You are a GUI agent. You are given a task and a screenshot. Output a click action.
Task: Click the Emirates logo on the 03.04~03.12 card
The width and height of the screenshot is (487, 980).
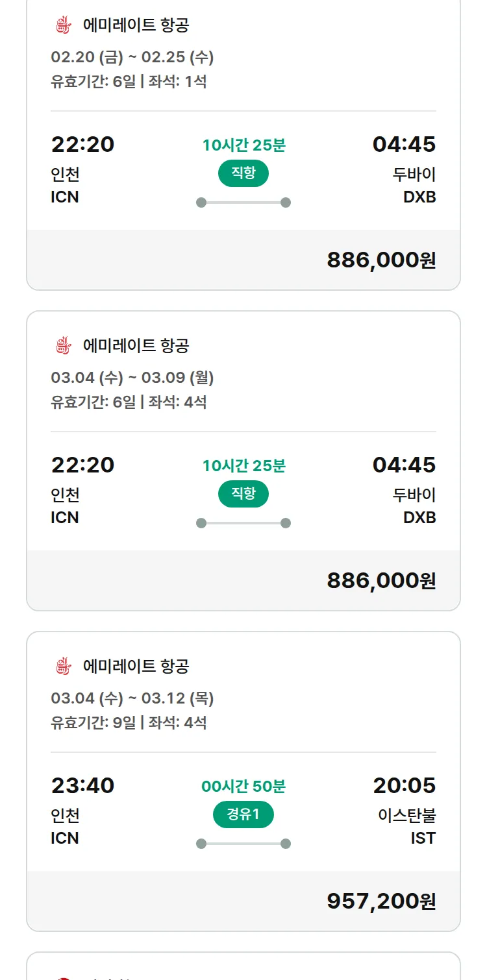(62, 666)
